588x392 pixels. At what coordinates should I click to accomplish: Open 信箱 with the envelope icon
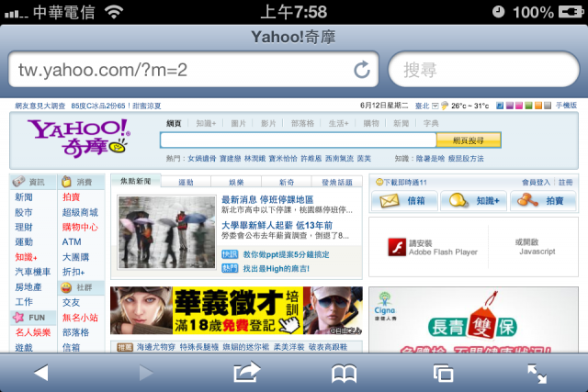[404, 200]
